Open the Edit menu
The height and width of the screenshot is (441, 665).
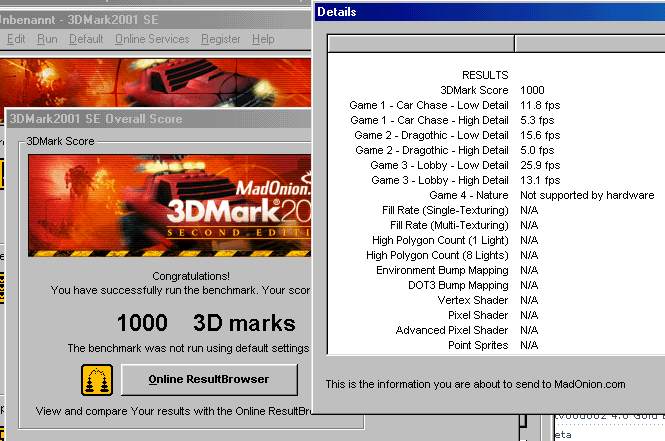tap(16, 39)
